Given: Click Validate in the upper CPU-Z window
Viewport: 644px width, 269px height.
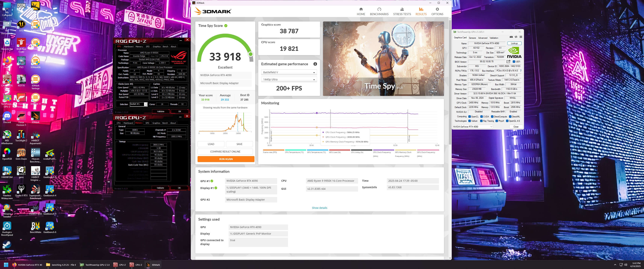Looking at the screenshot, I should pos(160,112).
